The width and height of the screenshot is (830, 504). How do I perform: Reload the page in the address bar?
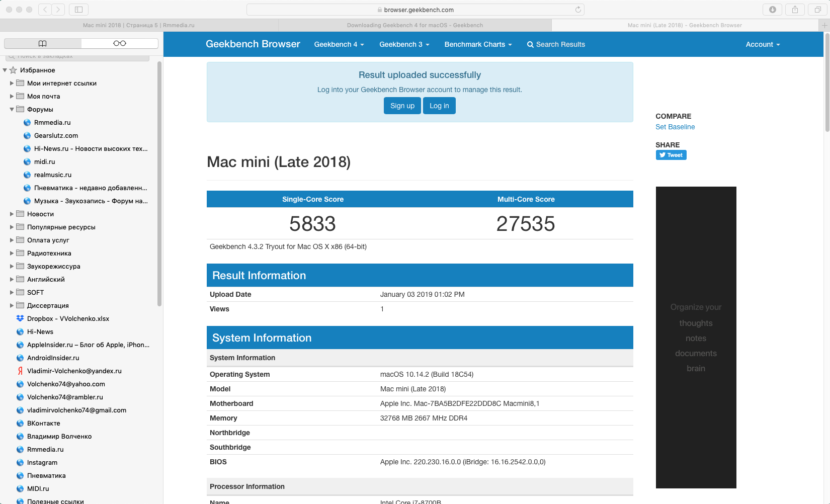pos(578,10)
